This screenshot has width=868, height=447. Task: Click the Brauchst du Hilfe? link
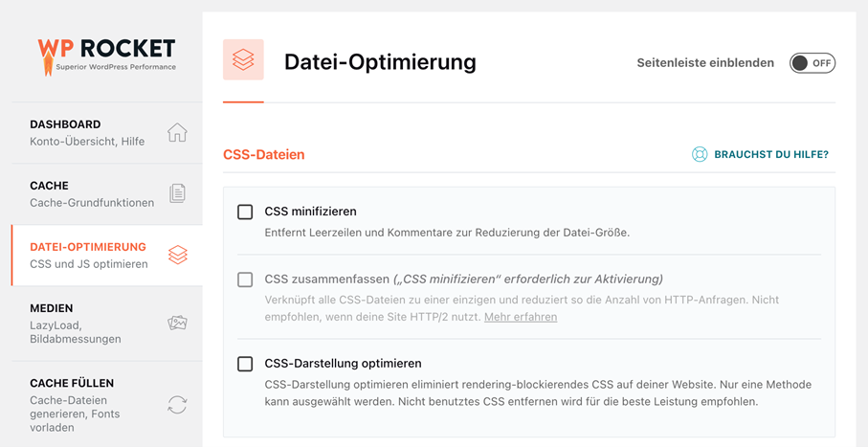coord(771,154)
